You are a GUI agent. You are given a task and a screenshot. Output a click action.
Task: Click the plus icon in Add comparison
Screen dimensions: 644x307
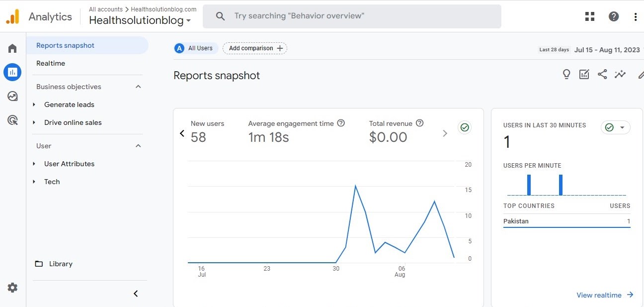click(280, 48)
